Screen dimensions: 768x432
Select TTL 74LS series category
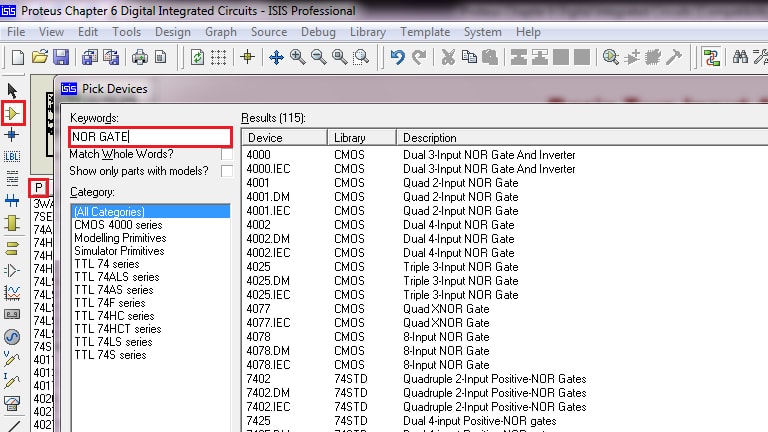(113, 342)
